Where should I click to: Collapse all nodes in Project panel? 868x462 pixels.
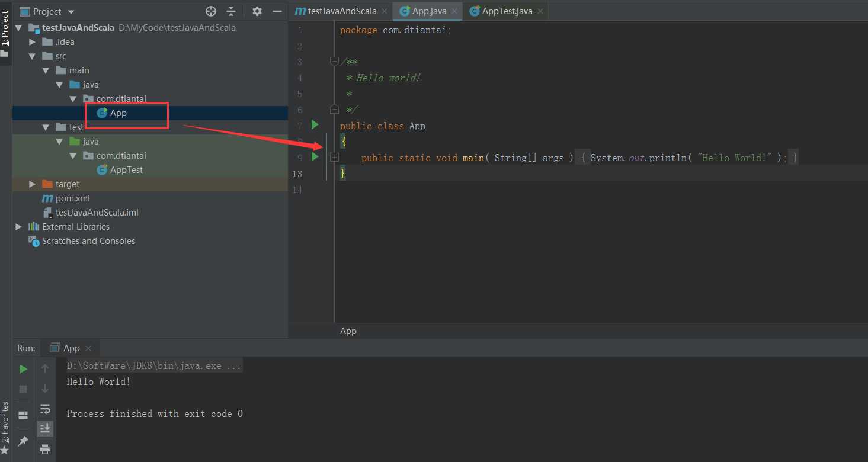pos(231,11)
